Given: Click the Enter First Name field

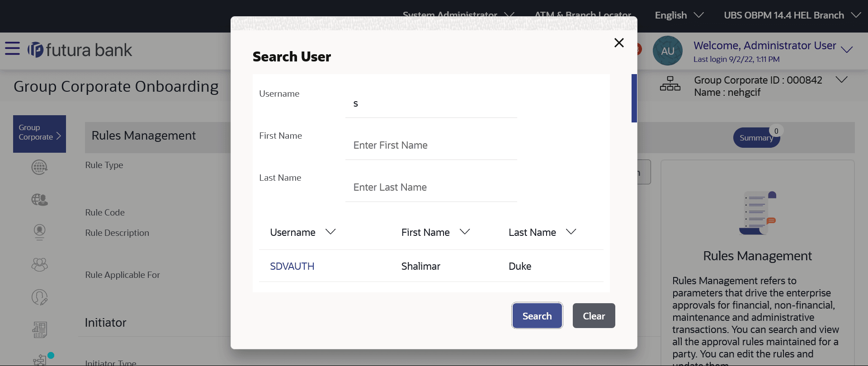Looking at the screenshot, I should point(431,145).
